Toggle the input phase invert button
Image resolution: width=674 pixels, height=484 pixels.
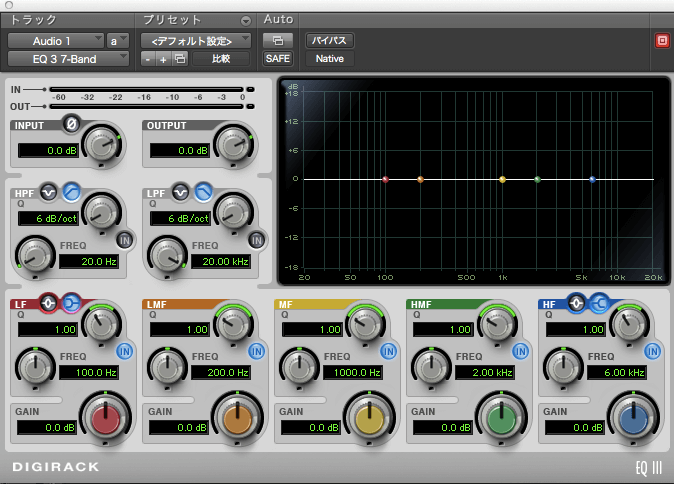pos(71,125)
